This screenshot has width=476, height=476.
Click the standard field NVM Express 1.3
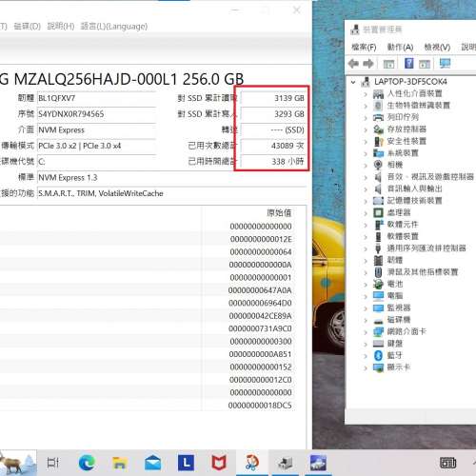[x=171, y=178]
